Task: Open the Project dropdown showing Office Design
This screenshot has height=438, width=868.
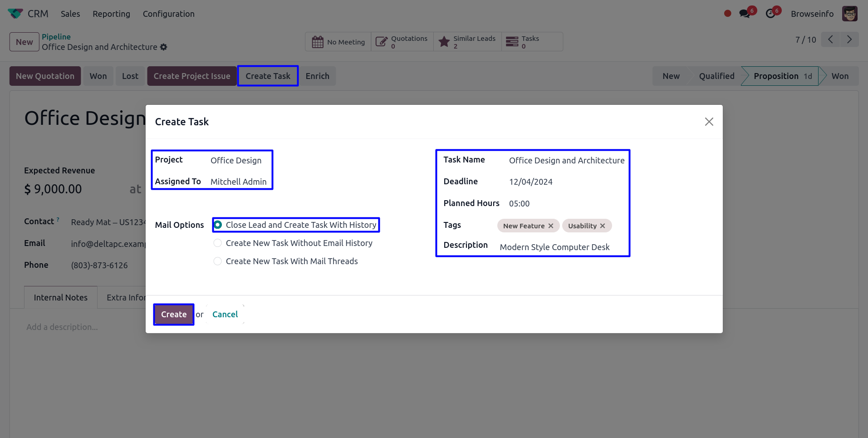Action: 236,160
